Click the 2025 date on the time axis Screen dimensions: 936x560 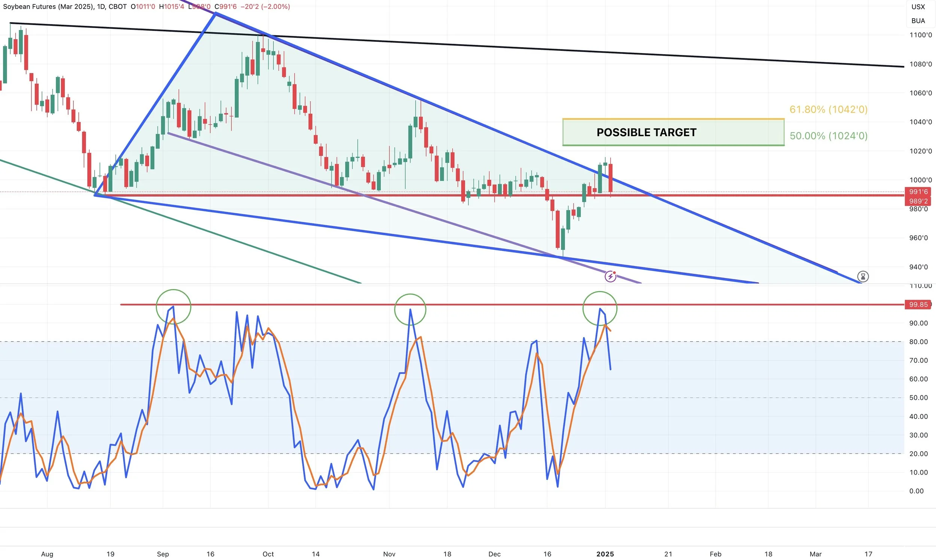[605, 554]
